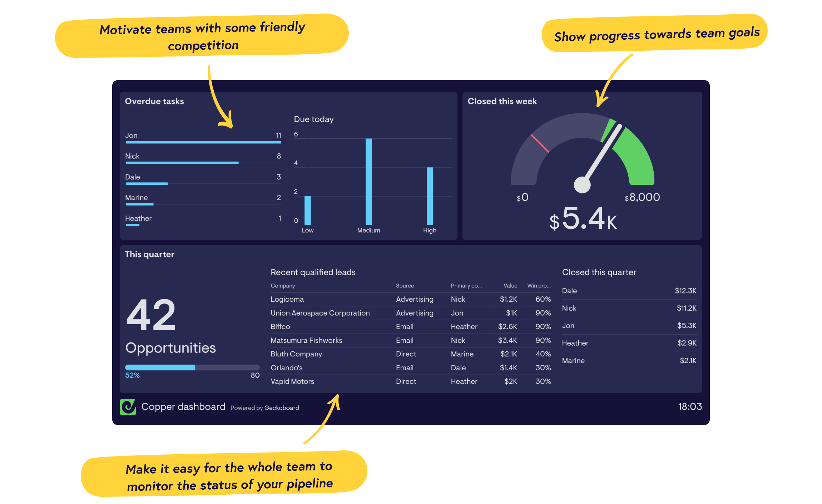Click the Recent qualified leads title

[x=313, y=272]
